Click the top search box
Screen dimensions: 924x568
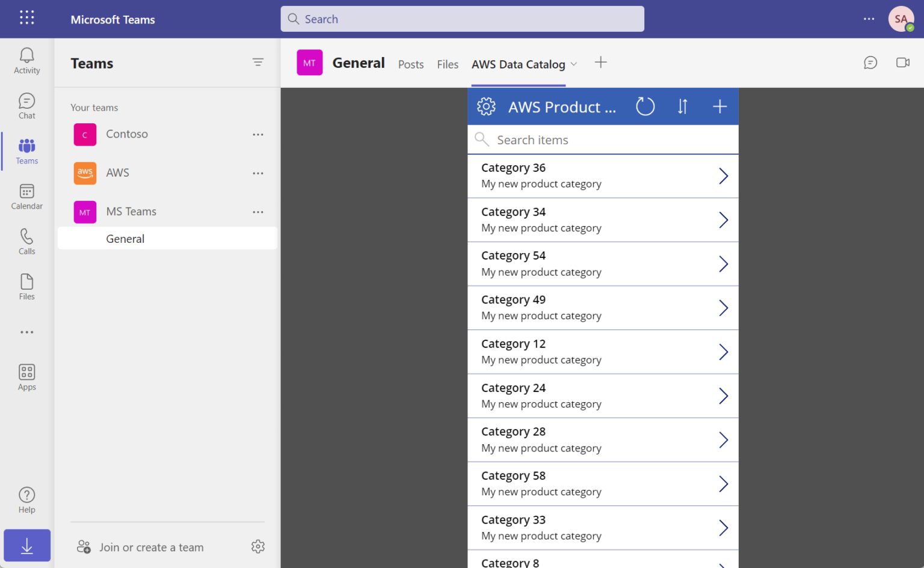point(462,19)
